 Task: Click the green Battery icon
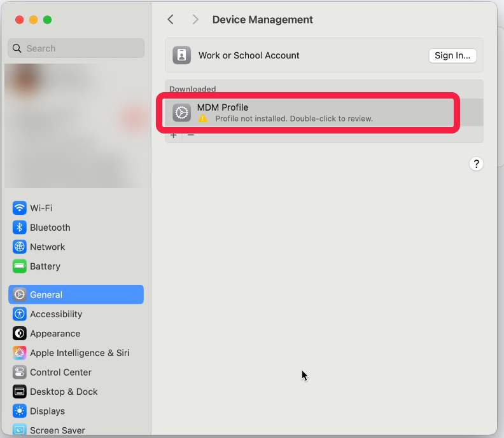tap(20, 266)
